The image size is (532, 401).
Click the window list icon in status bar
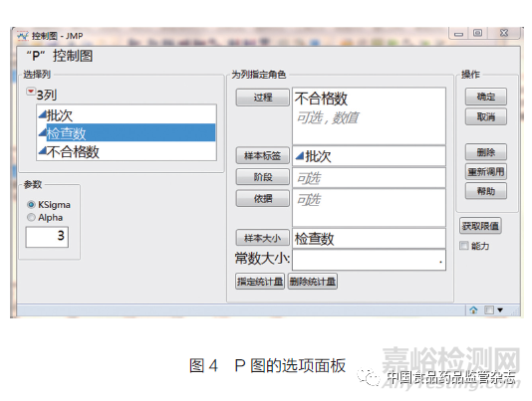(489, 309)
